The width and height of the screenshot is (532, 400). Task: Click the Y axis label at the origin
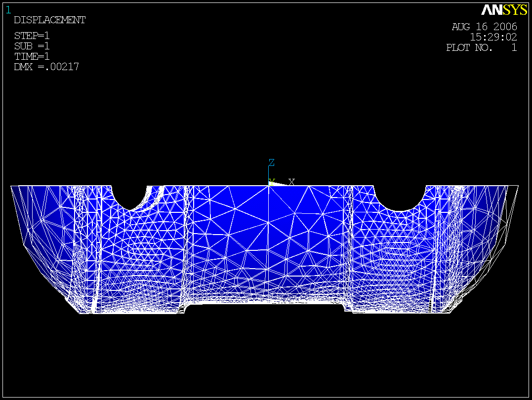[271, 182]
